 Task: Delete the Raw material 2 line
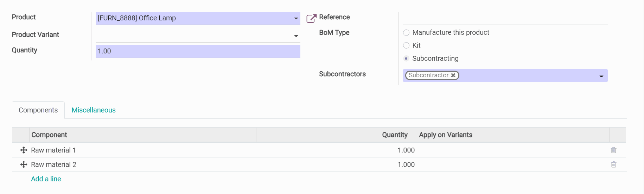click(x=613, y=164)
